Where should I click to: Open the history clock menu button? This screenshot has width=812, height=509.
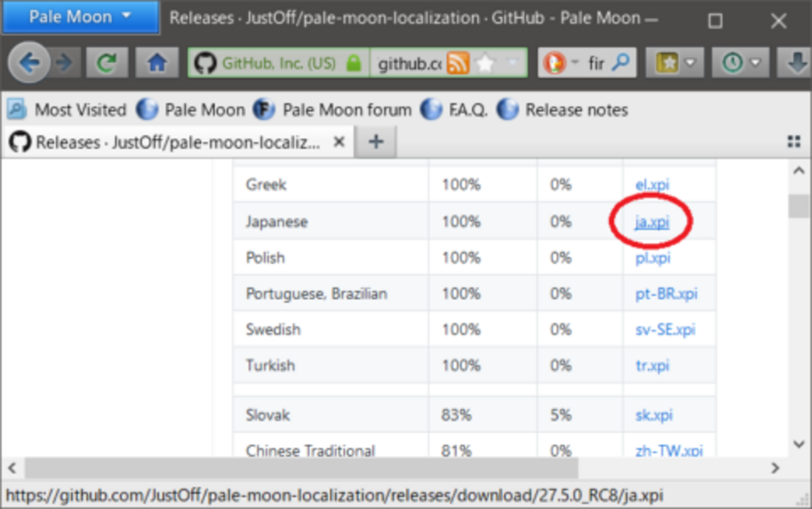click(x=741, y=62)
